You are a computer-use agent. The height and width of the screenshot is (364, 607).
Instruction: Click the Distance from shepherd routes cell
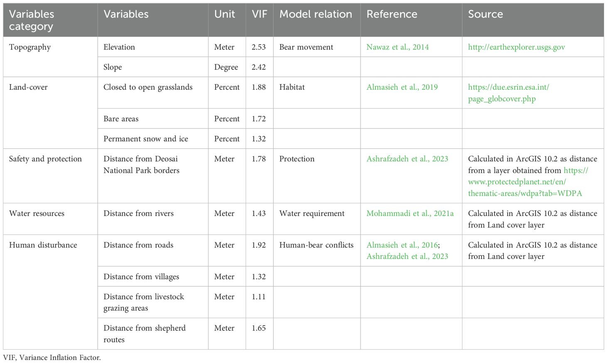(144, 334)
